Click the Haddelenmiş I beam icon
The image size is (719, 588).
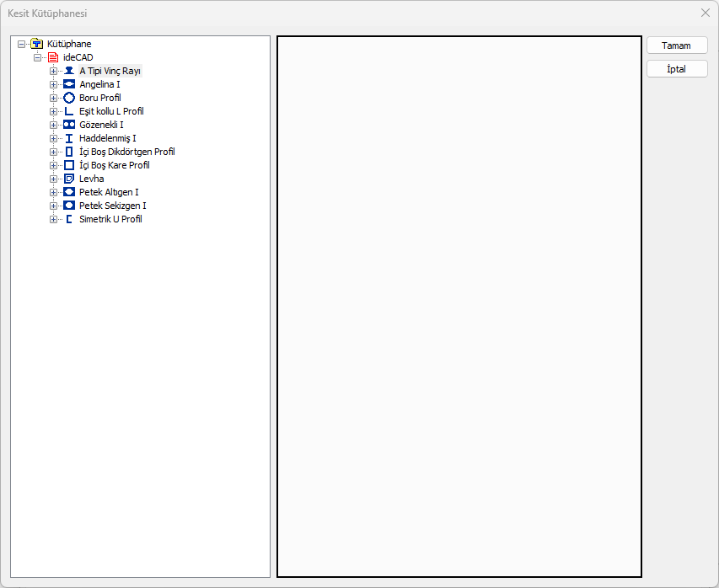(x=69, y=138)
